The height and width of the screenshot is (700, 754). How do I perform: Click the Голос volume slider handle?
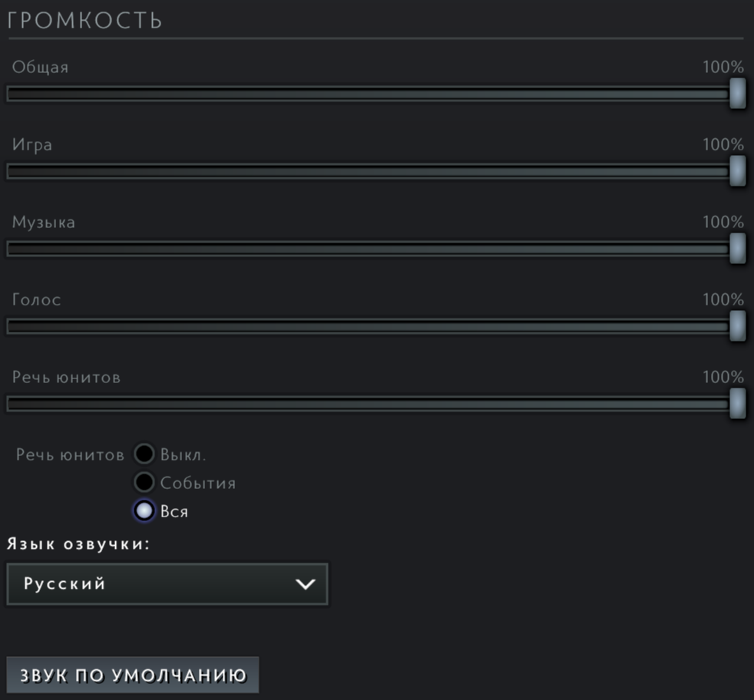tap(737, 326)
